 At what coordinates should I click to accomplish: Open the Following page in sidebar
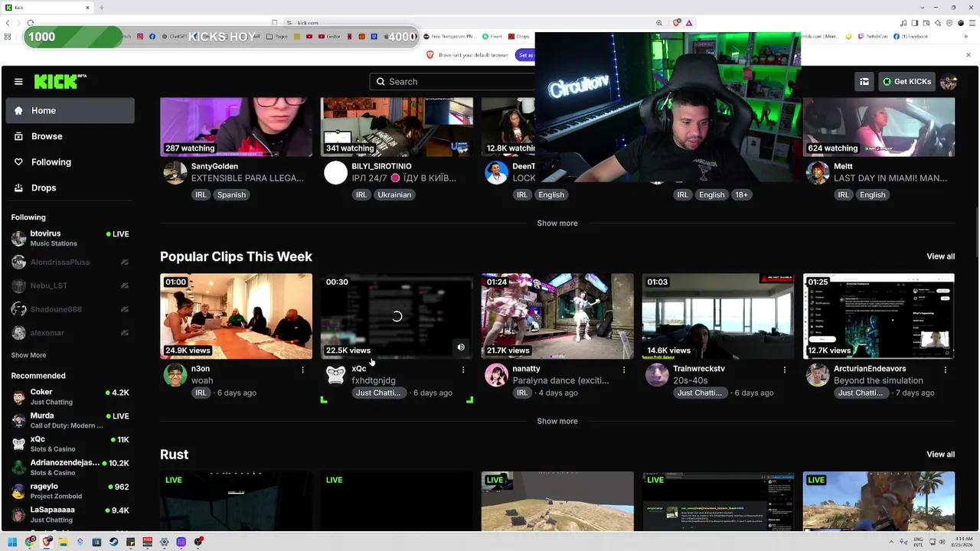point(70,162)
